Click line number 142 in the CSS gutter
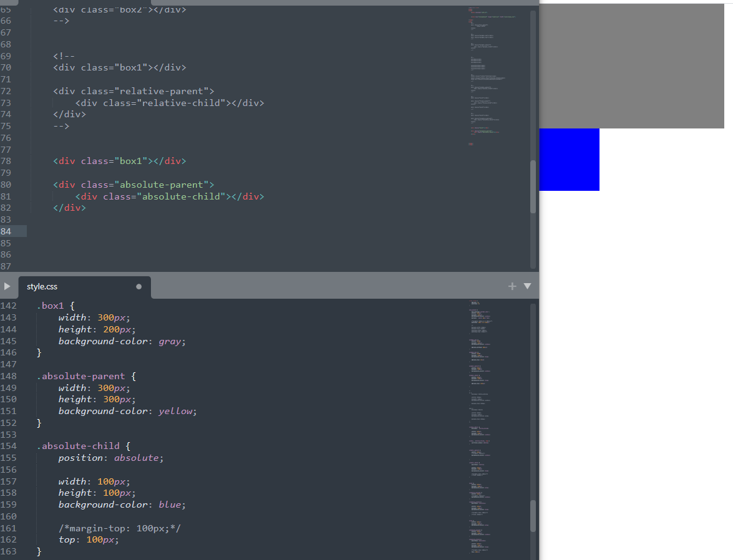Viewport: 733px width, 560px height. 8,306
